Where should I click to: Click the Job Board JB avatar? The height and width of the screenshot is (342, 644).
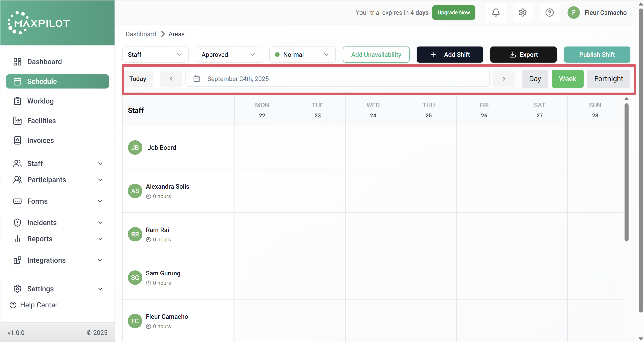coord(135,147)
